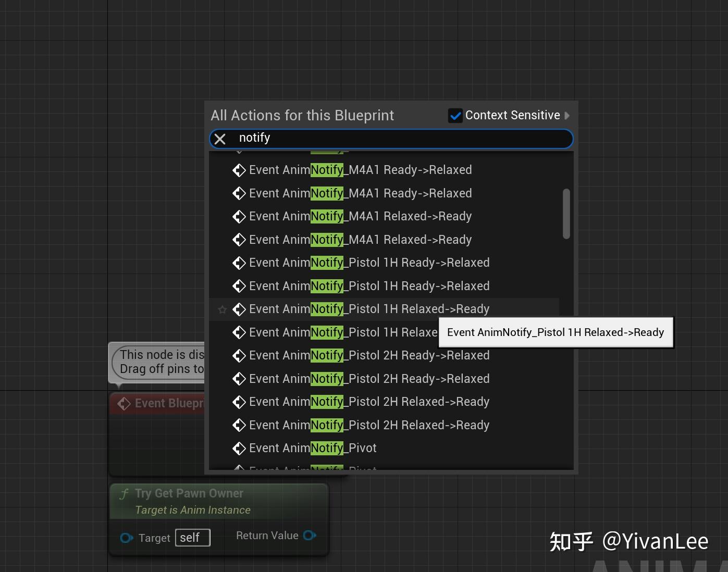This screenshot has height=572, width=728.
Task: Click the diamond icon on Event AnimNotify_Pistol 2H Relaxed->Ready
Action: pyautogui.click(x=239, y=402)
